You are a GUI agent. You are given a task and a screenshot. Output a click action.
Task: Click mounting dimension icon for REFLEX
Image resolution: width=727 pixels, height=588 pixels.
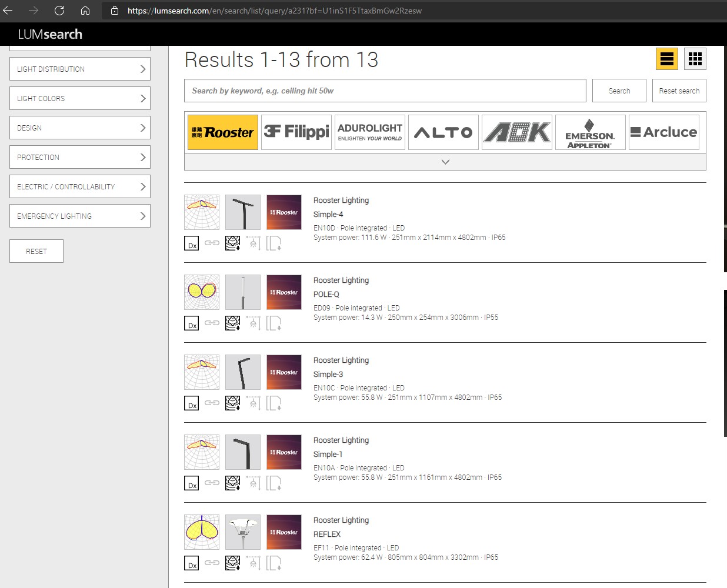(254, 563)
